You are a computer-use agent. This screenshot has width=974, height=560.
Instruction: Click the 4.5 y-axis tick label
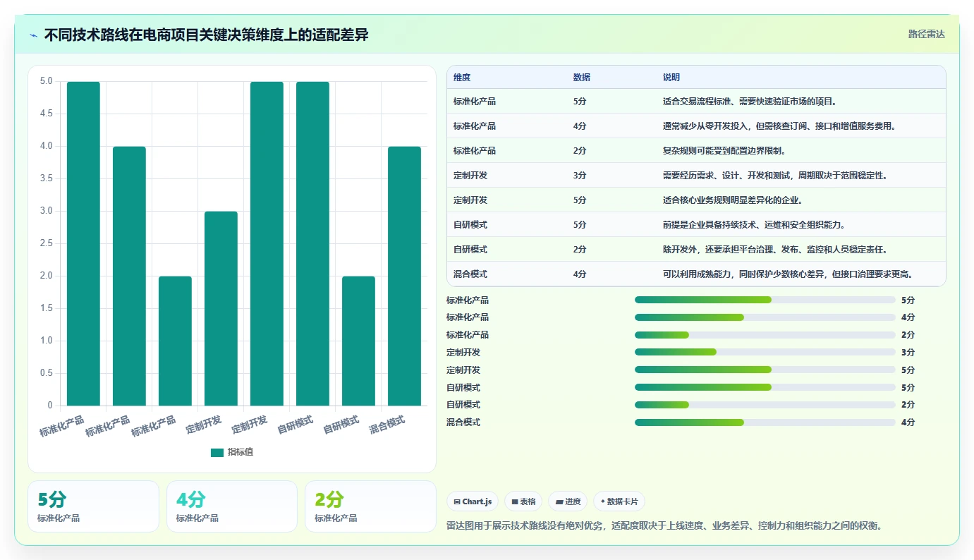(x=46, y=114)
